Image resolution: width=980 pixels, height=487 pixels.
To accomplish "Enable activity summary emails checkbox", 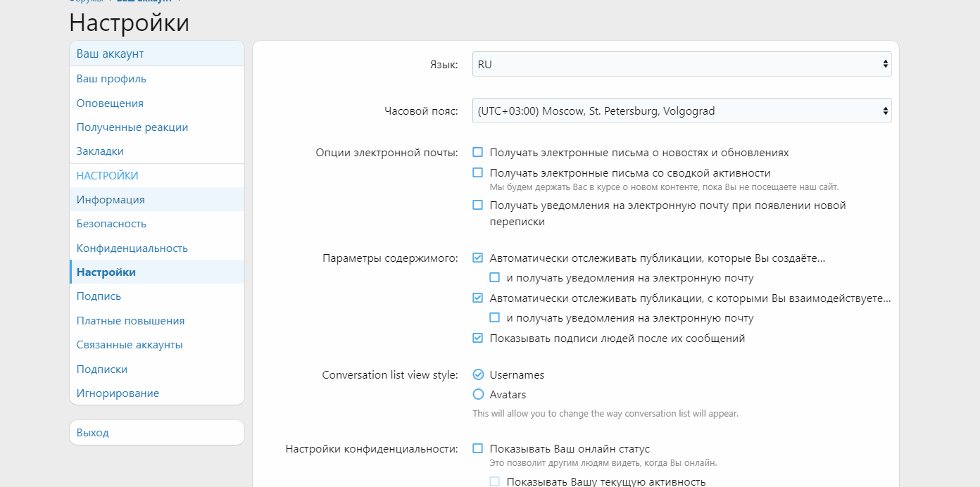I will point(478,172).
